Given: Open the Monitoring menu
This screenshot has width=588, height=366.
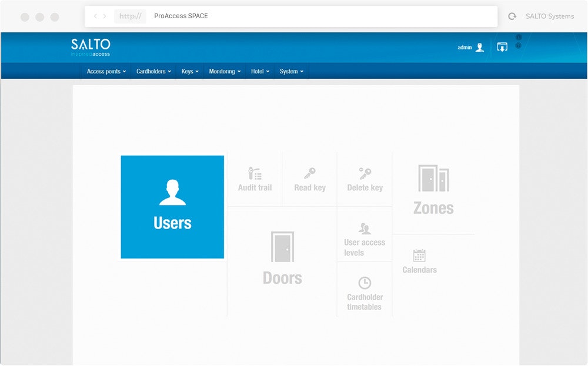Looking at the screenshot, I should 225,72.
